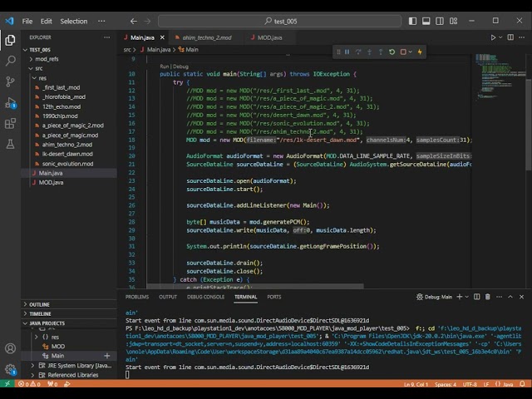This screenshot has height=399, width=532.
Task: Open new terminal launch profile dropdown
Action: click(467, 297)
